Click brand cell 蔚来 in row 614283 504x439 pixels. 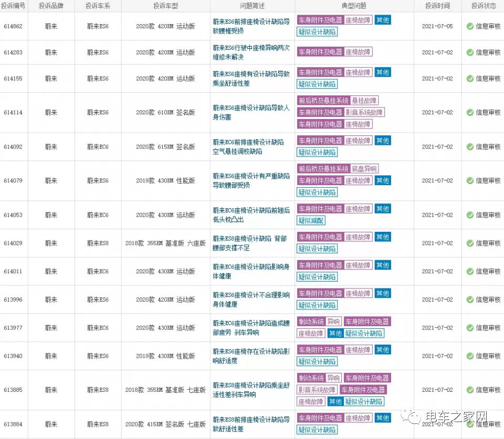(x=51, y=52)
